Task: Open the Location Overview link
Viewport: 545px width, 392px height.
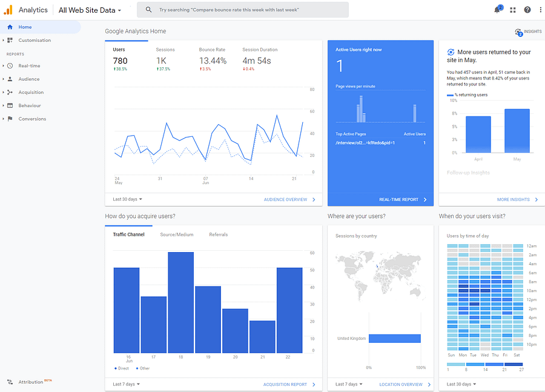Action: pos(401,384)
